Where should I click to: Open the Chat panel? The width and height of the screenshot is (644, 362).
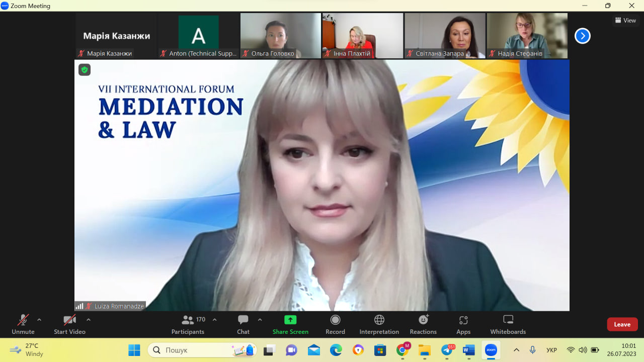point(243,324)
